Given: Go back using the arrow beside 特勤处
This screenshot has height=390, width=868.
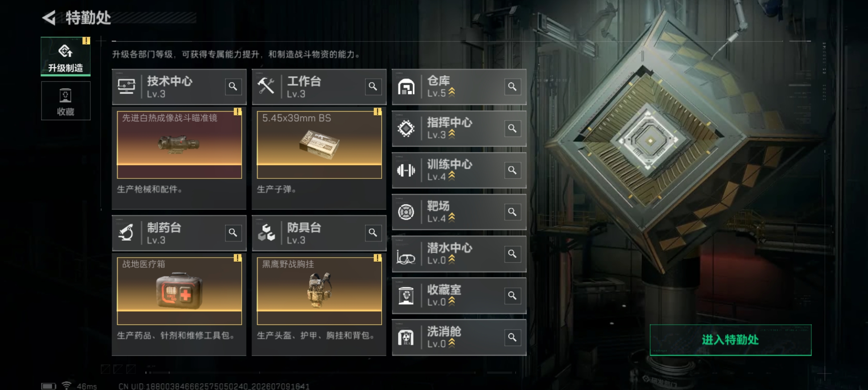Looking at the screenshot, I should pos(49,18).
